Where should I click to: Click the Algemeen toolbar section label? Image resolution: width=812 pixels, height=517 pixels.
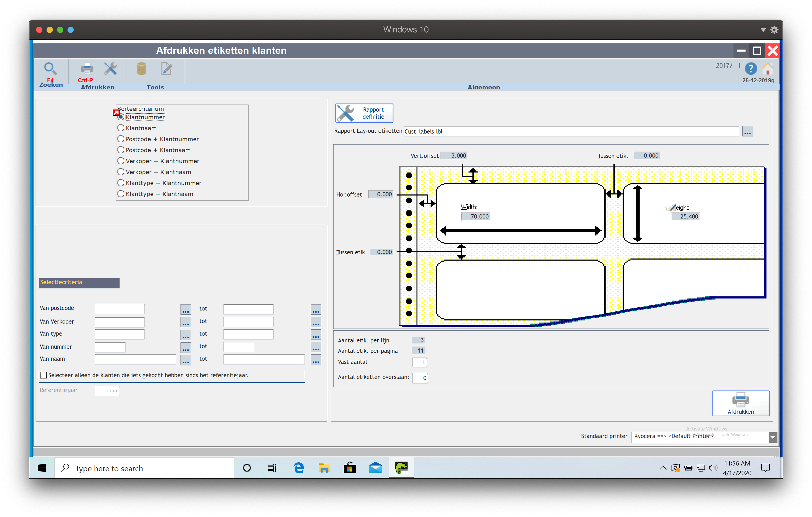pos(483,87)
